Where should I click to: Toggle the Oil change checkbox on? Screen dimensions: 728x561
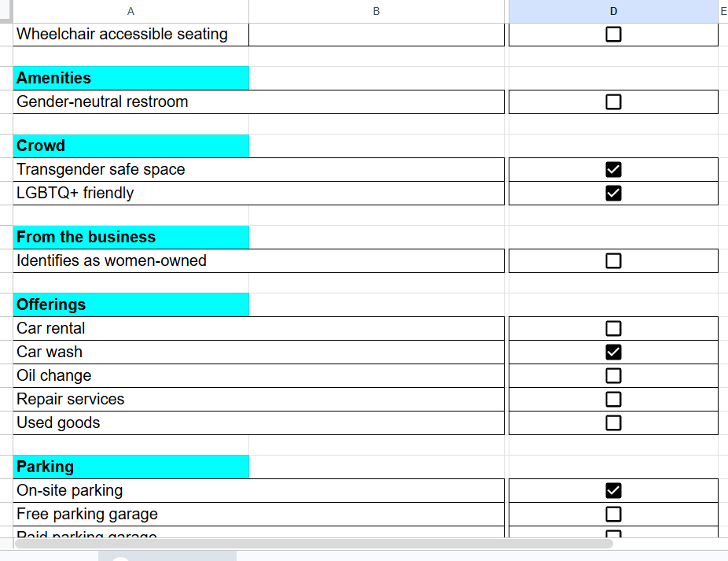pos(613,376)
